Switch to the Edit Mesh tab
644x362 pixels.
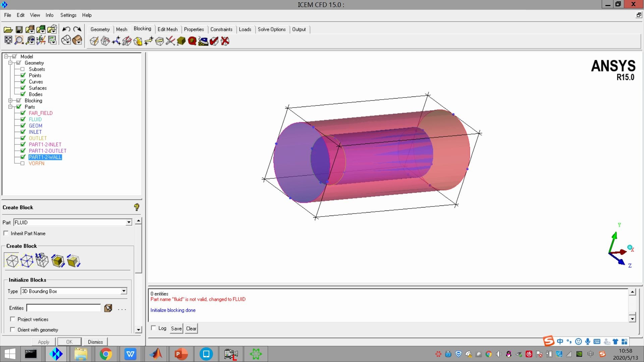click(x=167, y=29)
